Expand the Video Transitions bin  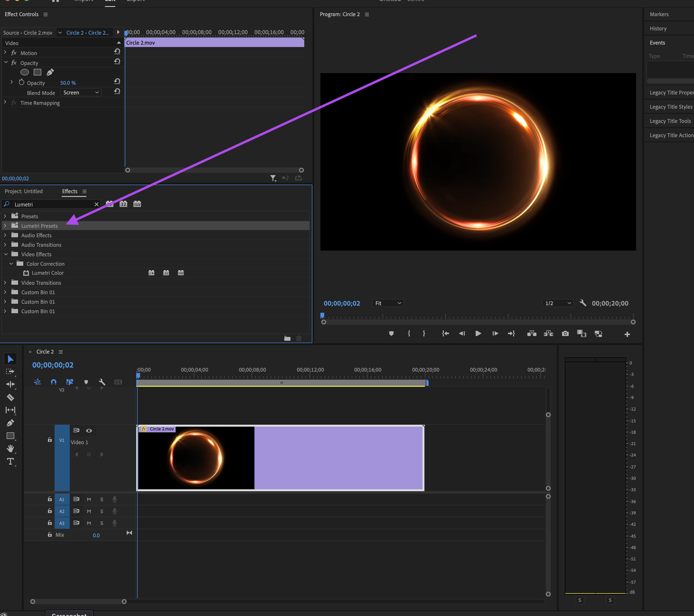pyautogui.click(x=5, y=282)
